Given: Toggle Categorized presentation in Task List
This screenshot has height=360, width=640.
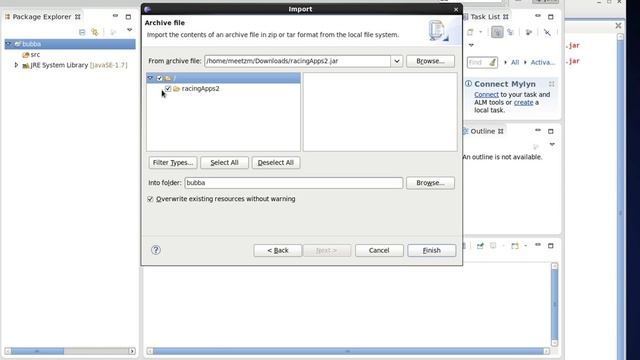Looking at the screenshot, I should click(x=497, y=32).
